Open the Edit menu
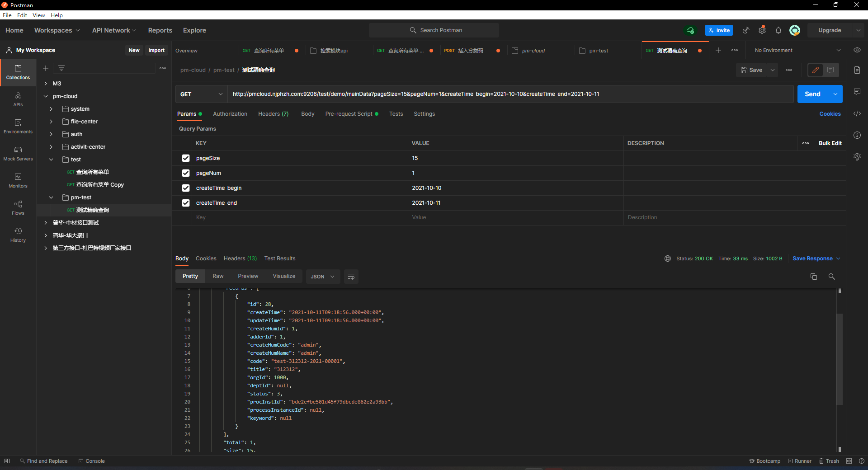Viewport: 868px width, 470px height. pyautogui.click(x=22, y=15)
